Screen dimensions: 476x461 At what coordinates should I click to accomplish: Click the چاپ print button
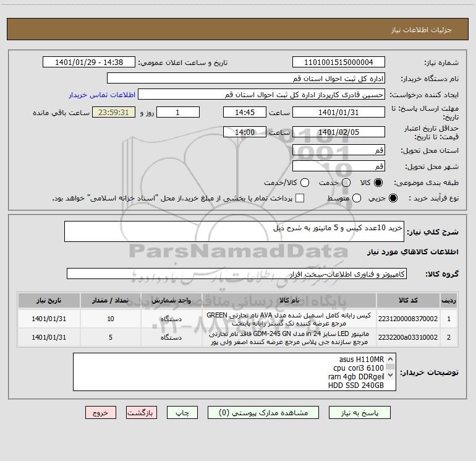tap(182, 413)
